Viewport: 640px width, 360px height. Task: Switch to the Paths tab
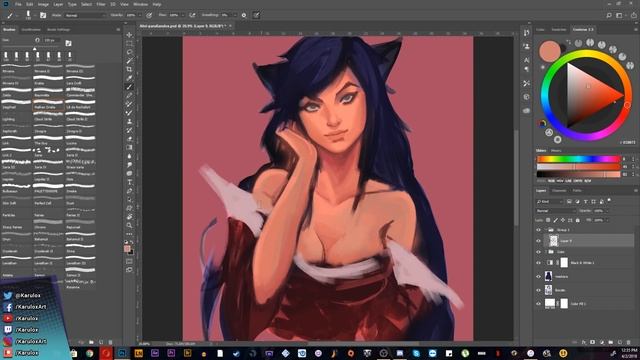coord(577,191)
